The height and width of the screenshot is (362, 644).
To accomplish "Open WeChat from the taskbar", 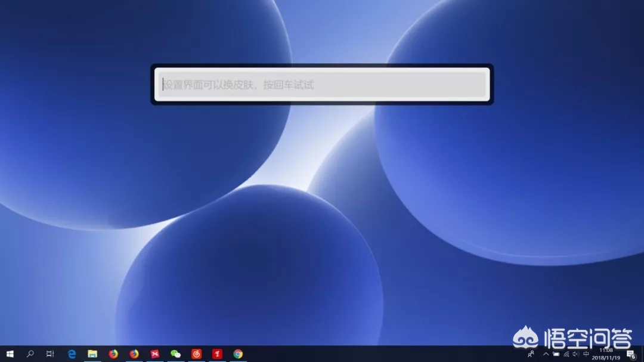I will coord(175,354).
